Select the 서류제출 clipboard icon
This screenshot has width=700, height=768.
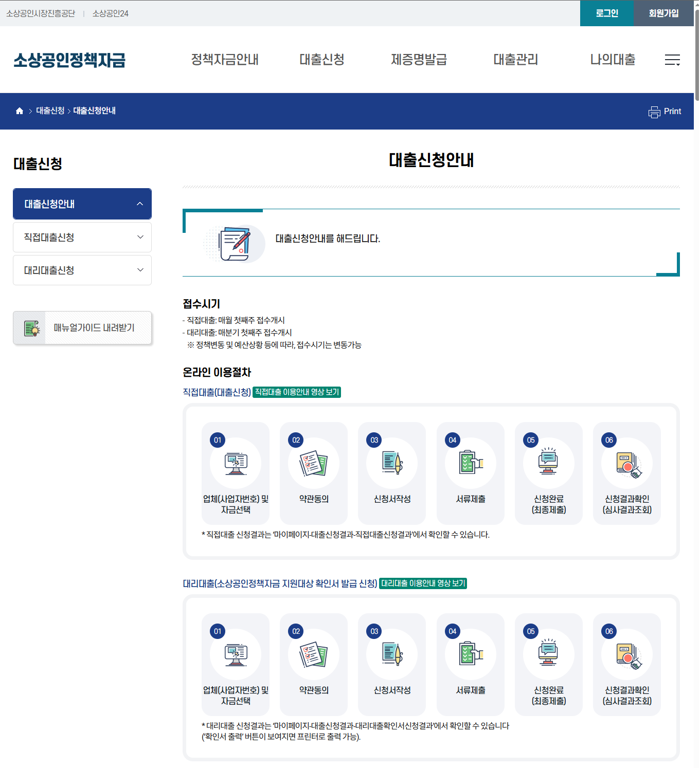pyautogui.click(x=470, y=462)
